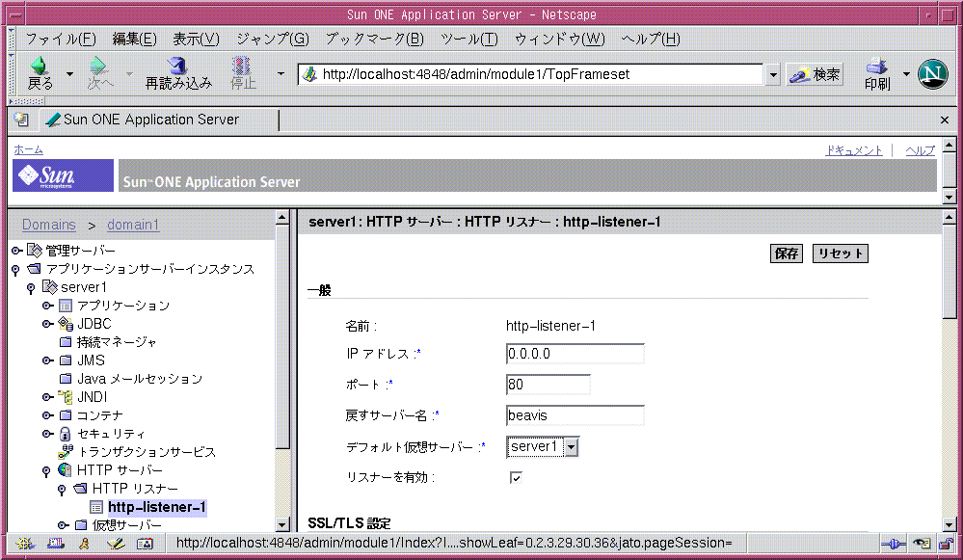The image size is (963, 560).
Task: Open the URL history dropdown arrow
Action: click(x=773, y=75)
